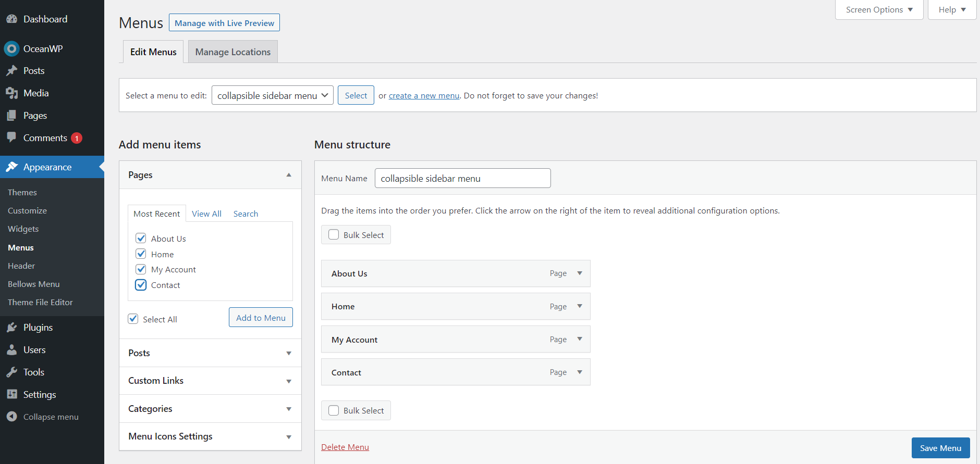Open the Help dropdown tab
The width and height of the screenshot is (980, 464).
click(952, 10)
